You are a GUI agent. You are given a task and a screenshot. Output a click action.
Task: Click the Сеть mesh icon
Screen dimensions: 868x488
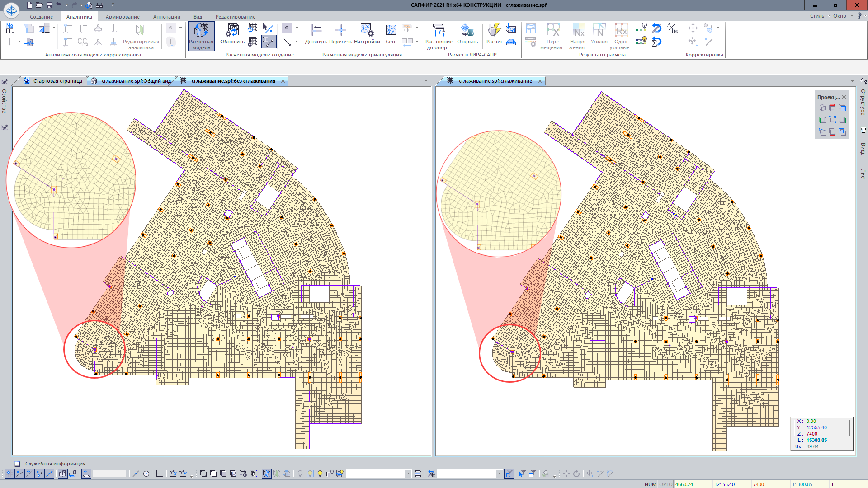(x=391, y=31)
